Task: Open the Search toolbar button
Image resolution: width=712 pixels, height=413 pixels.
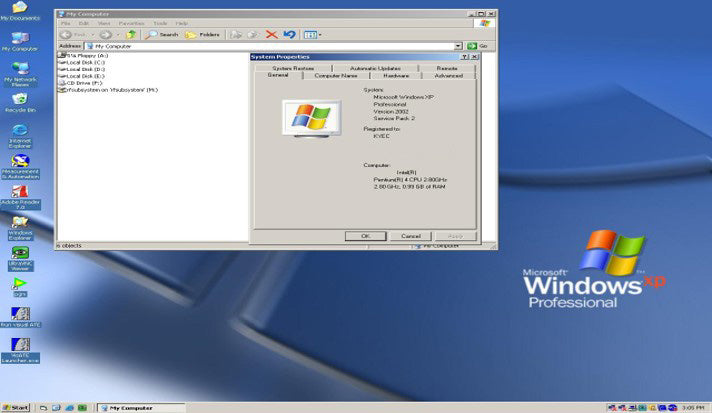Action: click(x=162, y=34)
